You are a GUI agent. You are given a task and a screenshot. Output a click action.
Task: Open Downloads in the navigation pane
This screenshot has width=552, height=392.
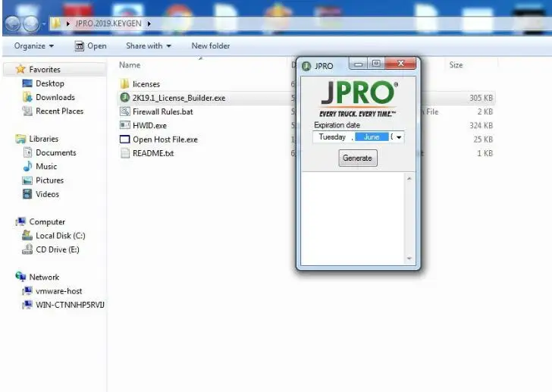(55, 97)
